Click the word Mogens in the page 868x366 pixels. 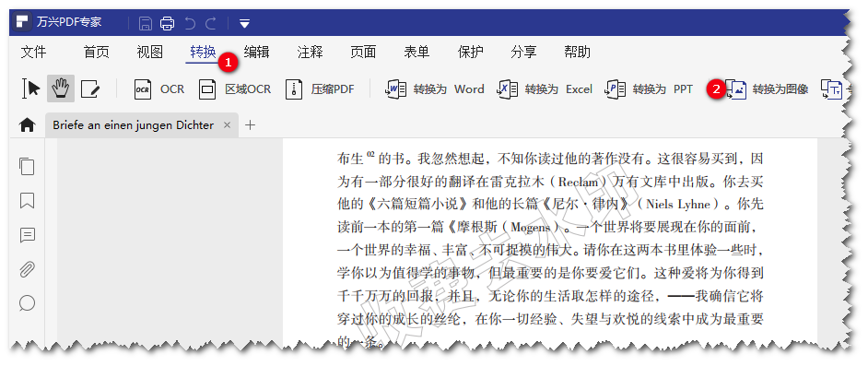[531, 228]
